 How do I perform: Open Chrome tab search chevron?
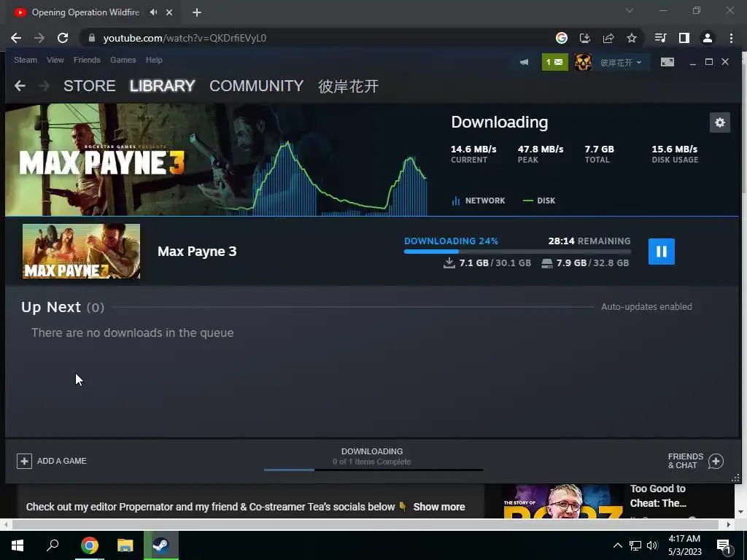coord(630,10)
